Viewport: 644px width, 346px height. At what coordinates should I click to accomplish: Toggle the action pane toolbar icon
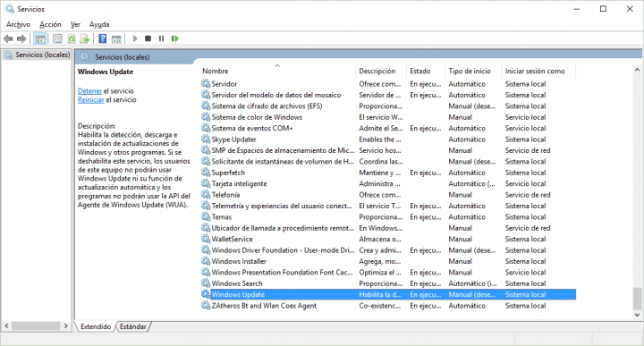pyautogui.click(x=116, y=38)
